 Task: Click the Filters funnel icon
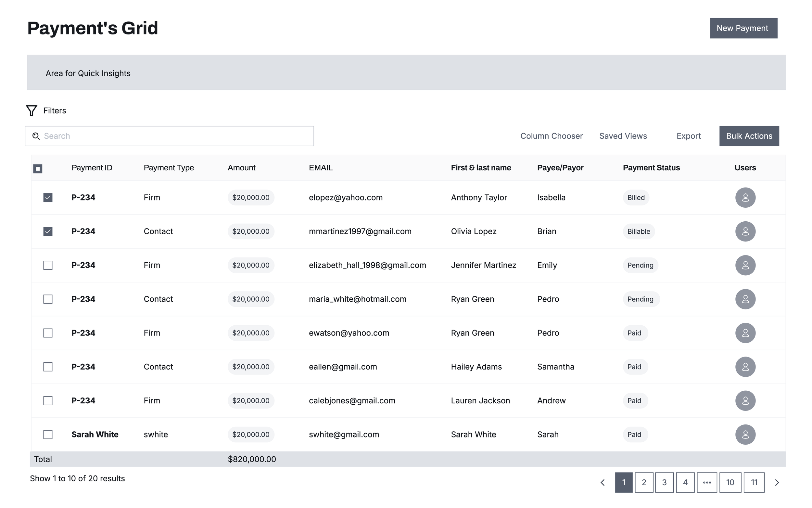pyautogui.click(x=31, y=111)
